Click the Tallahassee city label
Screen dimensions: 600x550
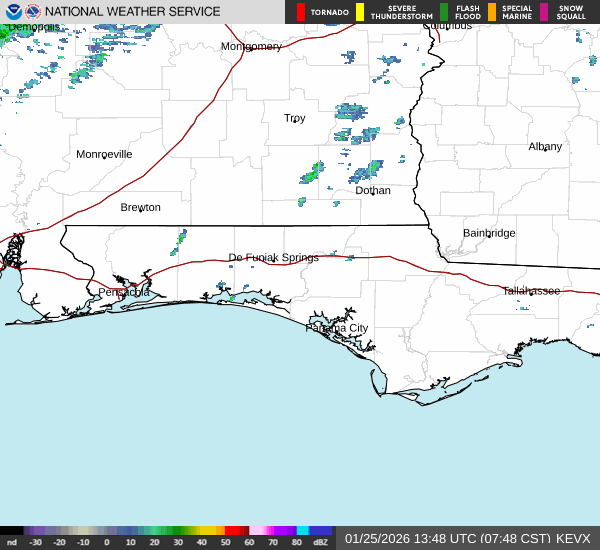pos(531,290)
